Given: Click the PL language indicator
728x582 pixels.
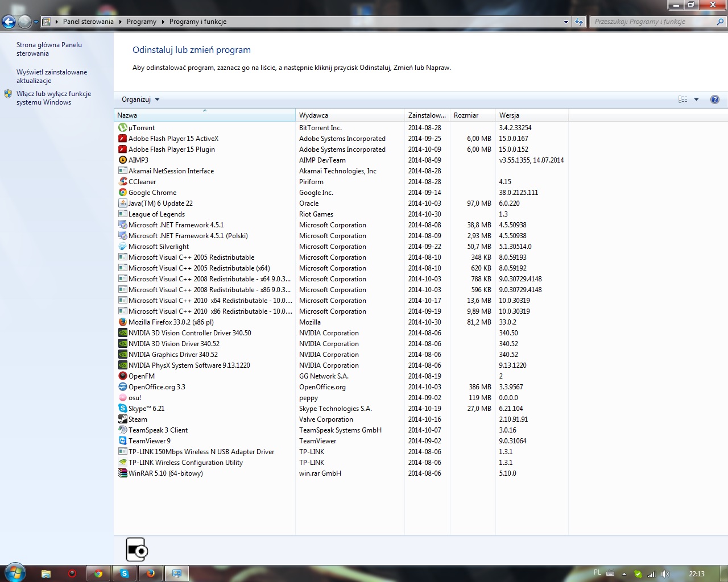Looking at the screenshot, I should point(597,573).
